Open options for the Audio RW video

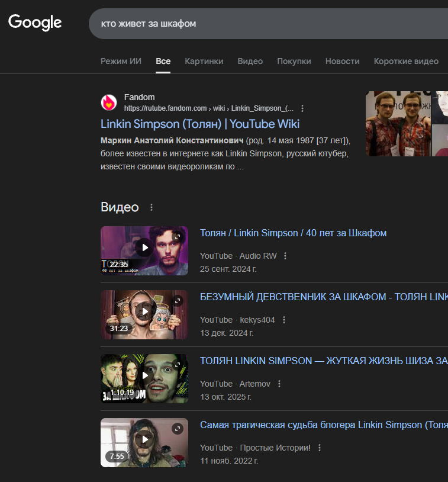(x=285, y=256)
